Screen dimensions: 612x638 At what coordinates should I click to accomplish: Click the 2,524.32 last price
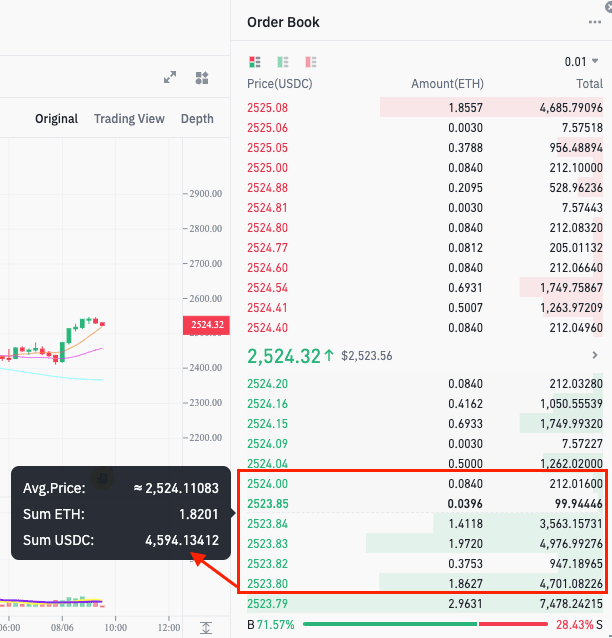coord(284,355)
